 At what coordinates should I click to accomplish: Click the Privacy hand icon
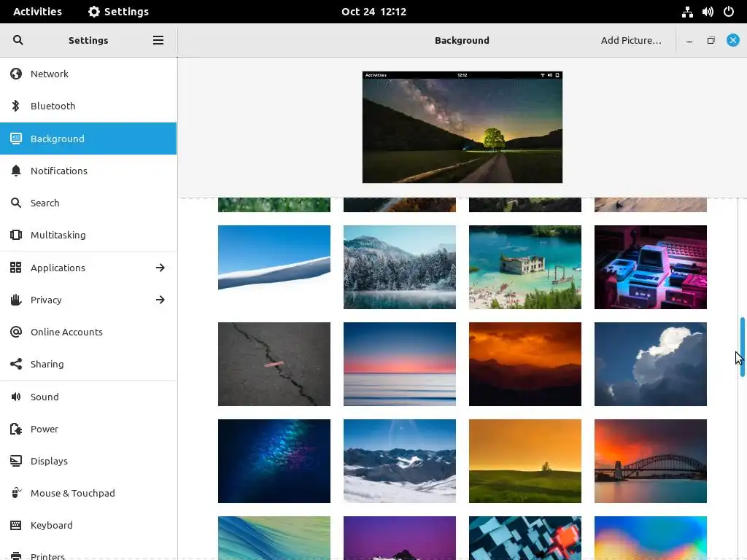[x=16, y=300]
